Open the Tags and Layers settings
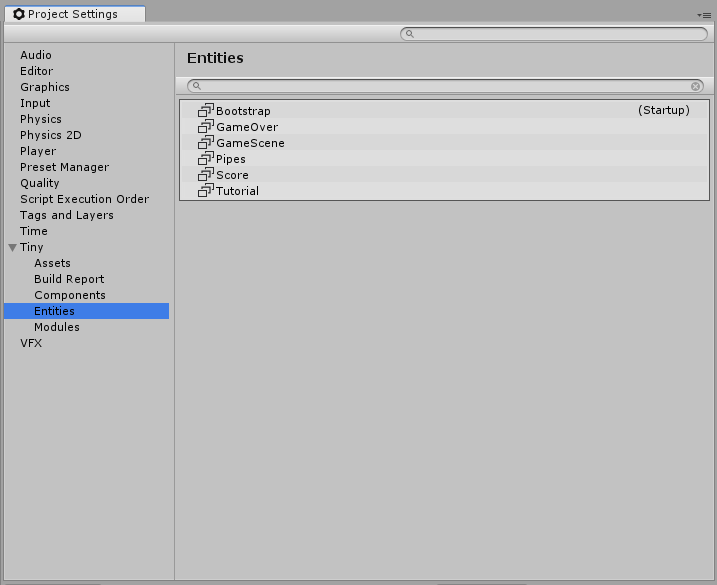Screen dimensions: 717x585 pos(67,215)
